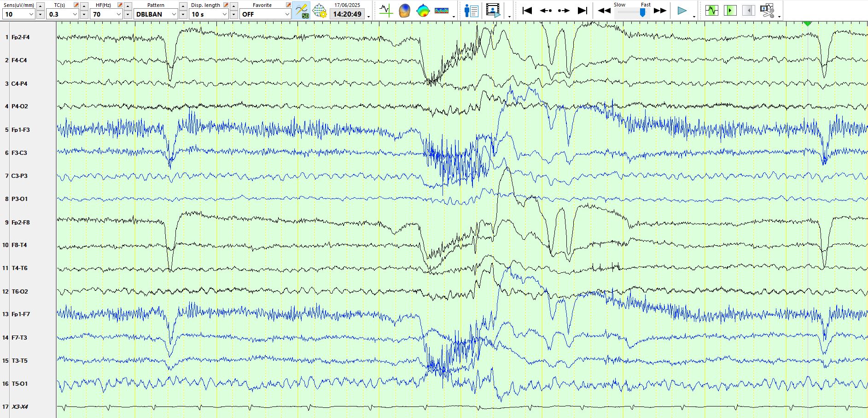The width and height of the screenshot is (868, 418).
Task: Start playback with the blue play button
Action: pos(682,11)
